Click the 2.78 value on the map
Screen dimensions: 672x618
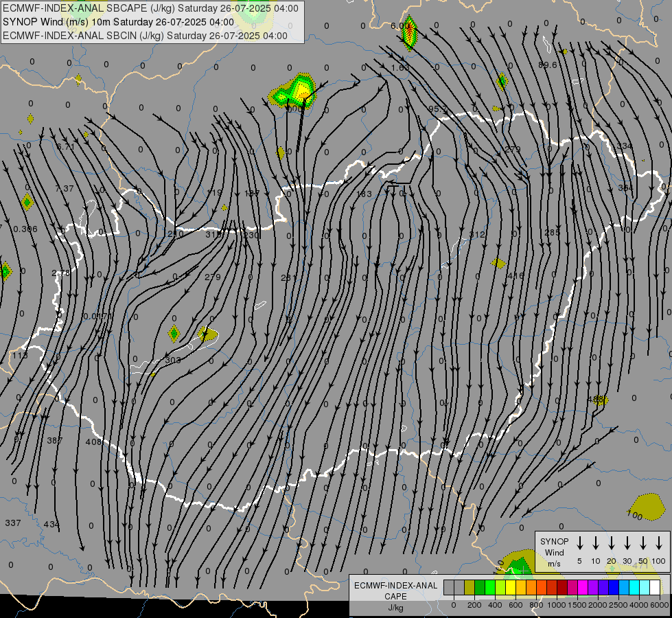click(60, 273)
